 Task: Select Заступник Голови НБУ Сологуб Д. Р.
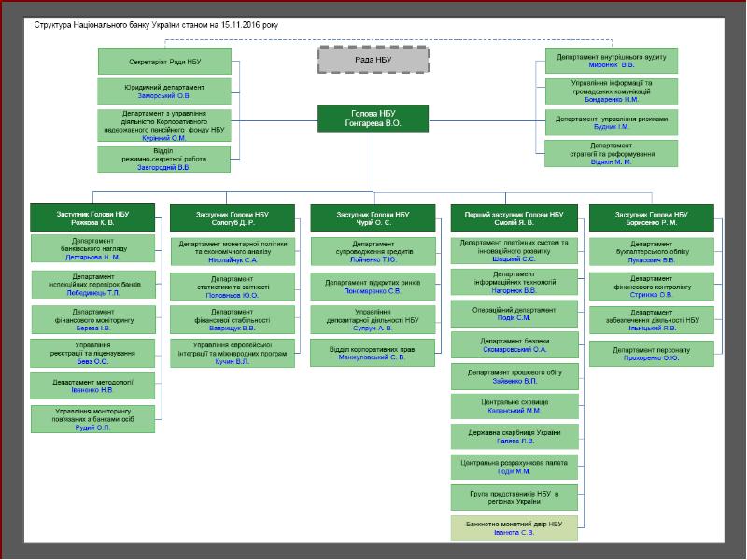click(233, 218)
